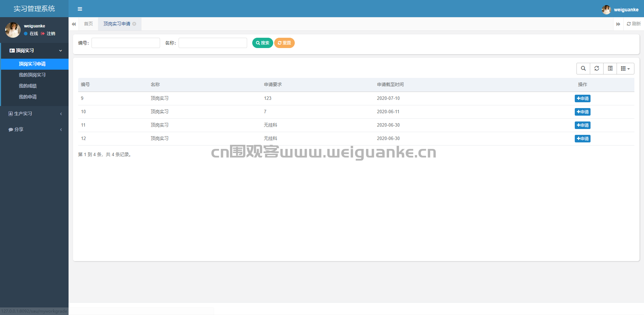
Task: Click the table refresh toolbar icon
Action: (x=597, y=69)
